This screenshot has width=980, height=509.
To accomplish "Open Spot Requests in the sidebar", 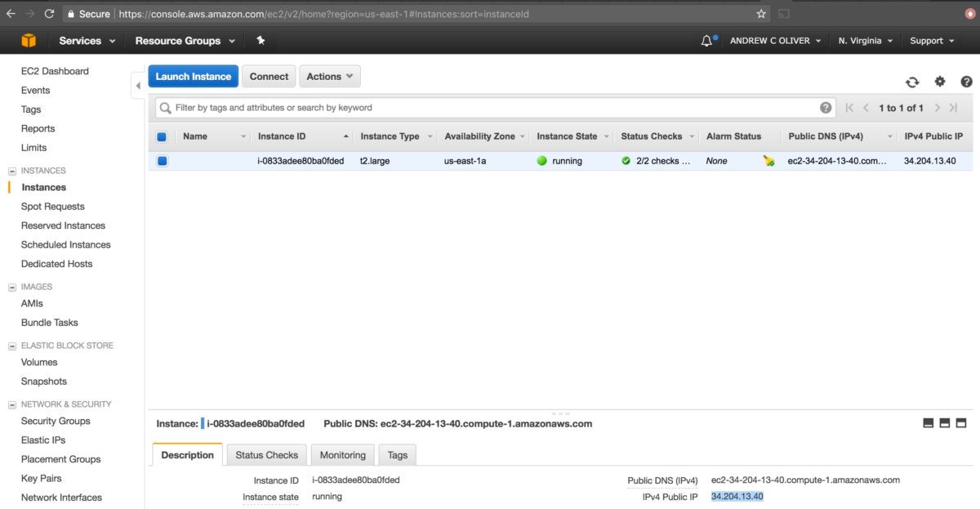I will (x=53, y=207).
